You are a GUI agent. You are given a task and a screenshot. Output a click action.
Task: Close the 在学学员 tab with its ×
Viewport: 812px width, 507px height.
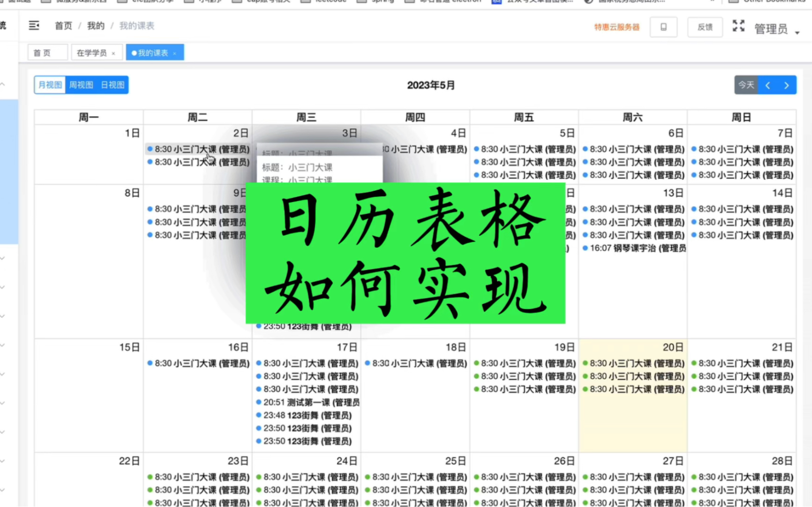pyautogui.click(x=113, y=53)
